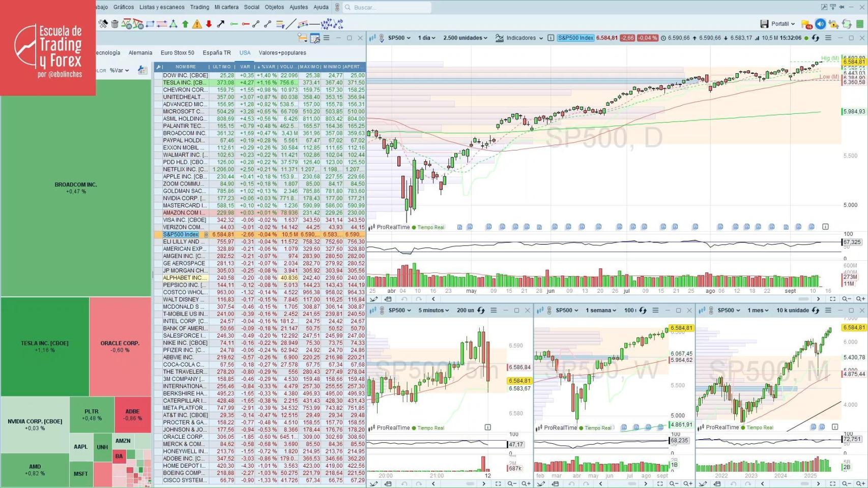Toggle the blue sound speaker icon
868x488 pixels.
(x=820, y=24)
